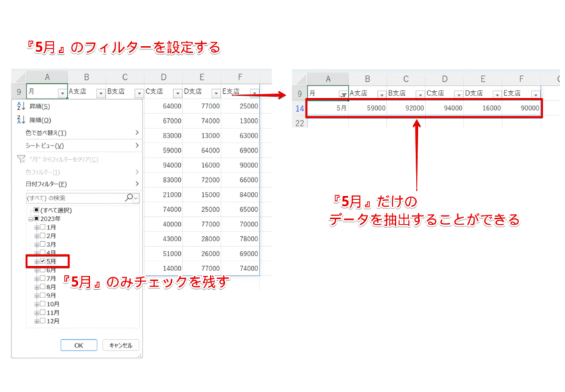The width and height of the screenshot is (565, 392).
Task: Check the 2月 checkbox
Action: coord(42,236)
